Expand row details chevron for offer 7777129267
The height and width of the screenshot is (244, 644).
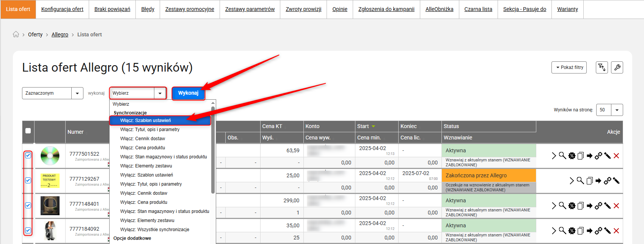[572, 181]
